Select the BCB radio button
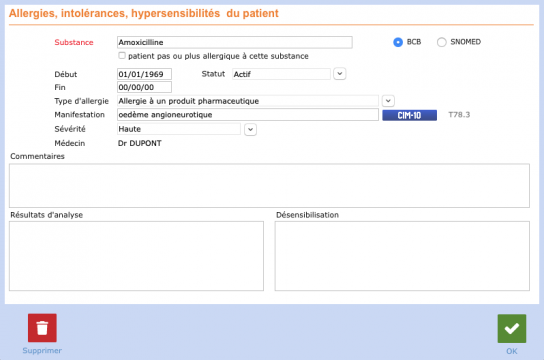 (398, 42)
